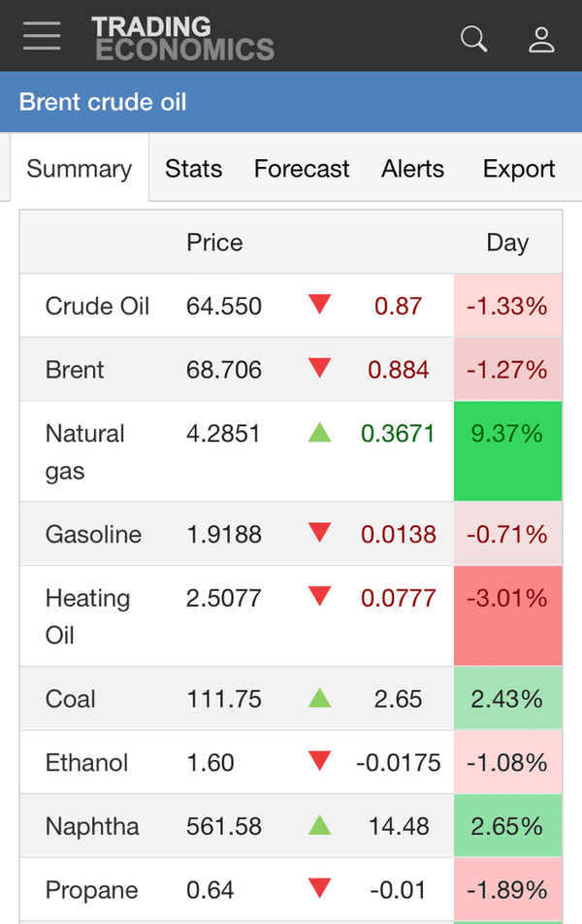Click the Day column header
Viewport: 582px width, 924px height.
tap(507, 242)
